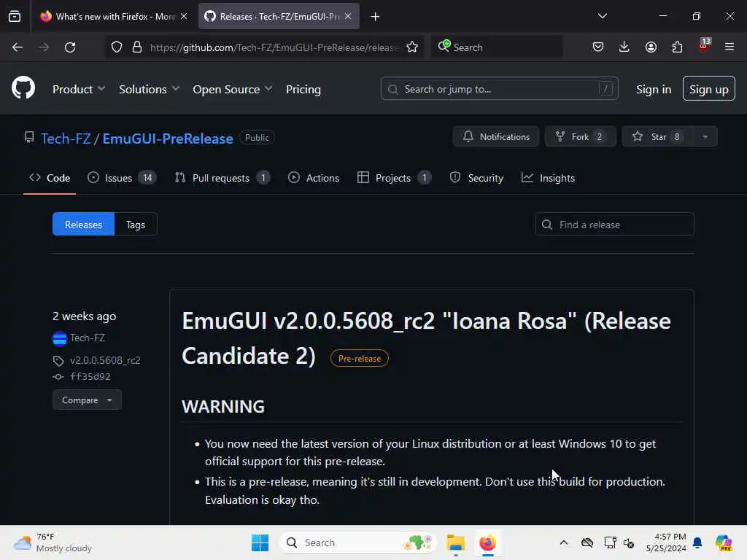
Task: Click the taskbar Search box
Action: (357, 542)
